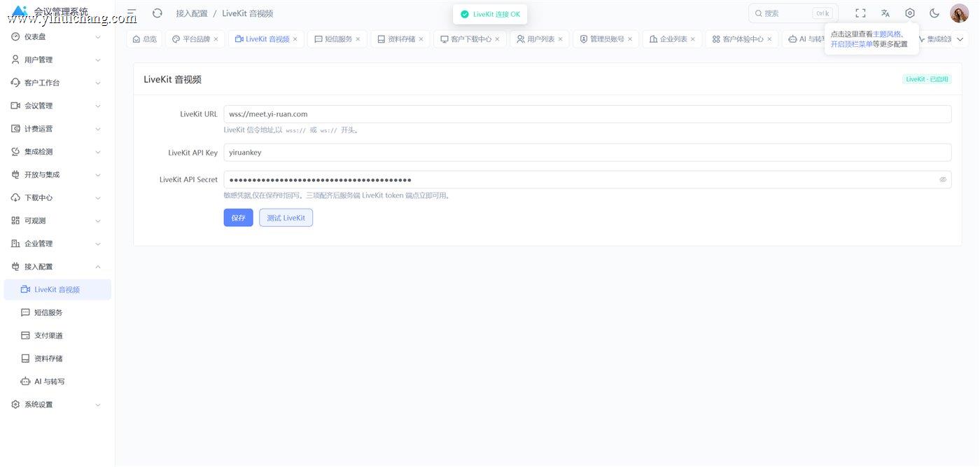Switch to dark mode with the moon icon
The height and width of the screenshot is (467, 980).
point(934,13)
